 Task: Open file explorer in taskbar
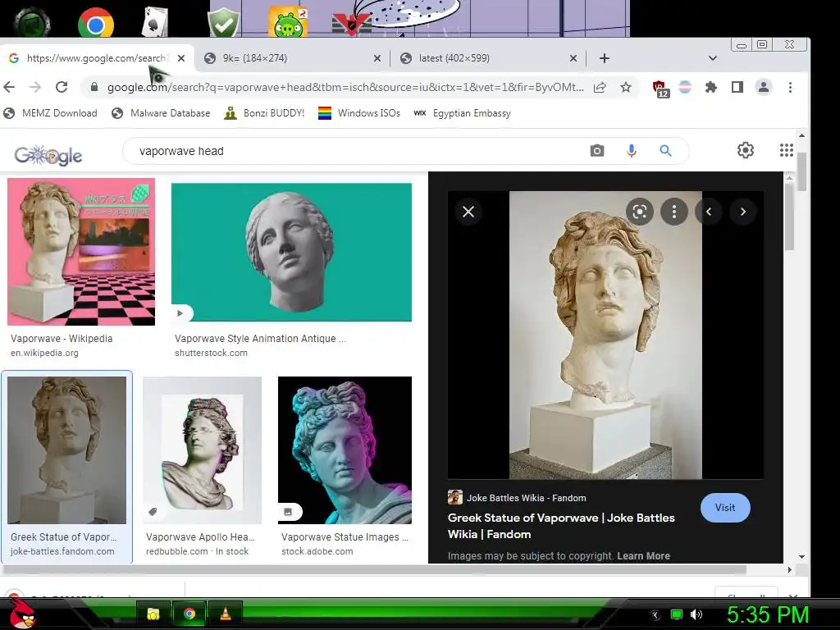153,614
